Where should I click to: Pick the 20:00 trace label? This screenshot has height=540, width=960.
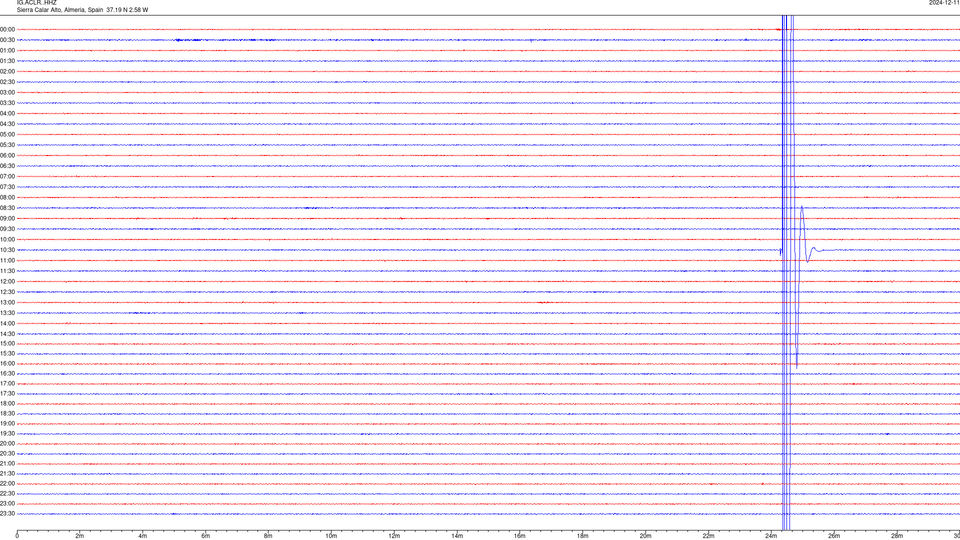pyautogui.click(x=7, y=444)
